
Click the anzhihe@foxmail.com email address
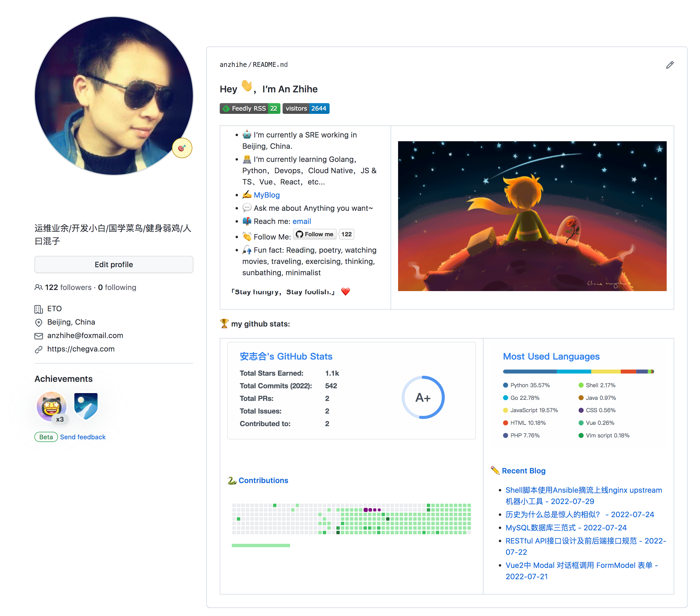pyautogui.click(x=85, y=336)
